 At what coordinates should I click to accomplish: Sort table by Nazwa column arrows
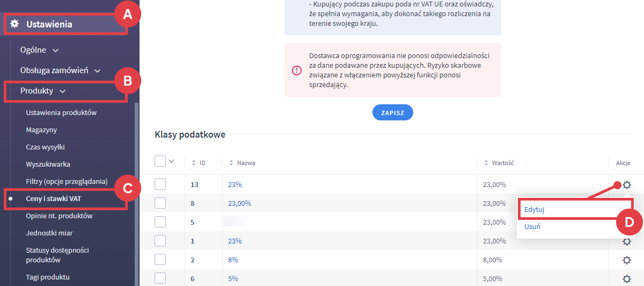click(x=231, y=162)
